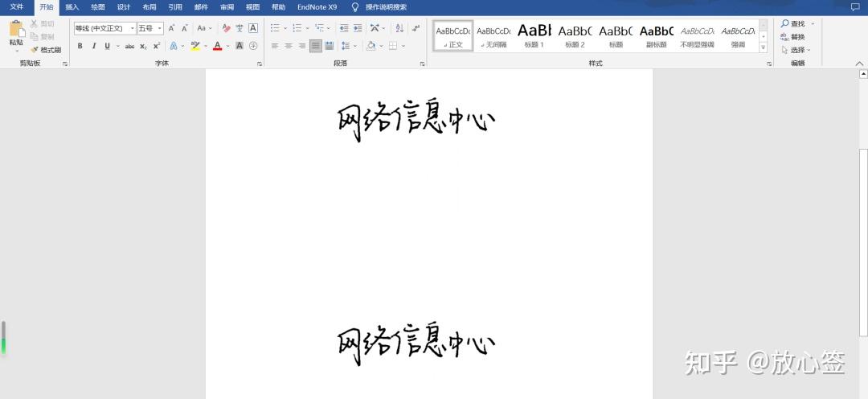Toggle strikethrough (abc) formatting
The width and height of the screenshot is (868, 399).
[129, 46]
